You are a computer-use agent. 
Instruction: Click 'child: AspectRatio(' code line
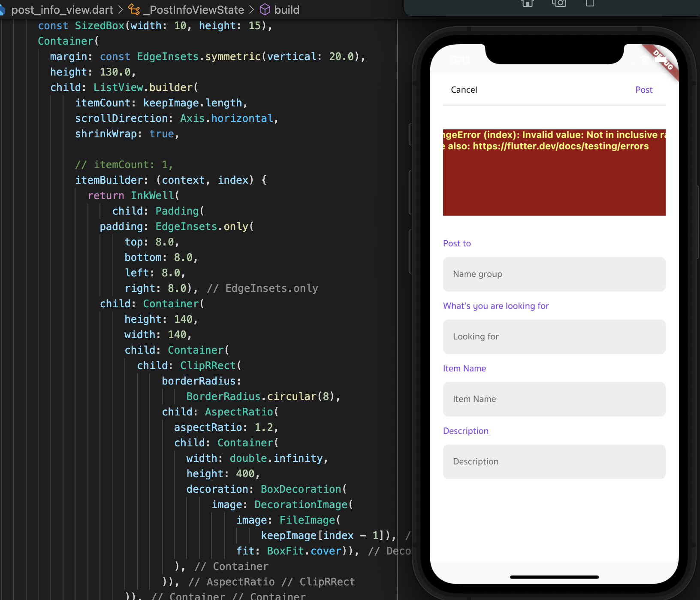[220, 412]
